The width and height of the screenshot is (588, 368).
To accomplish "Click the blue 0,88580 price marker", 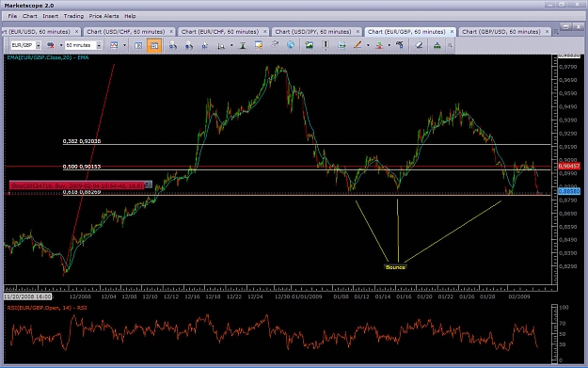I will pos(569,191).
